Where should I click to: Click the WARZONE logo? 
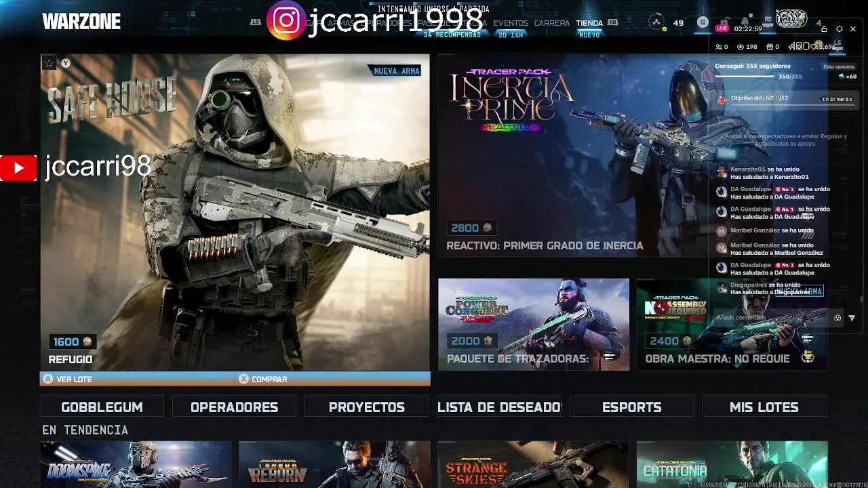[81, 22]
